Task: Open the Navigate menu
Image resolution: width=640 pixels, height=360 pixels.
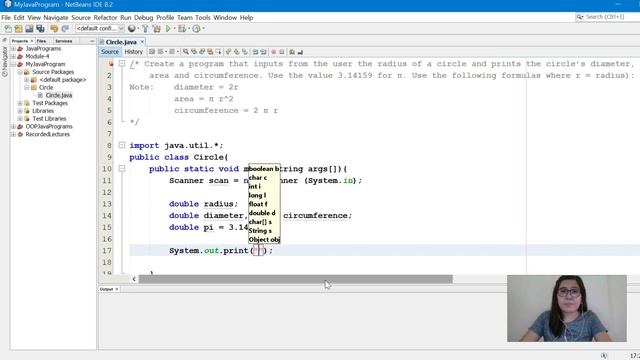Action: click(56, 18)
